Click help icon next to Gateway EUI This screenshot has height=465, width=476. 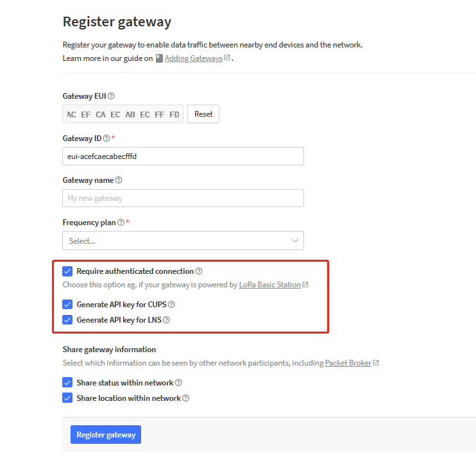point(111,96)
